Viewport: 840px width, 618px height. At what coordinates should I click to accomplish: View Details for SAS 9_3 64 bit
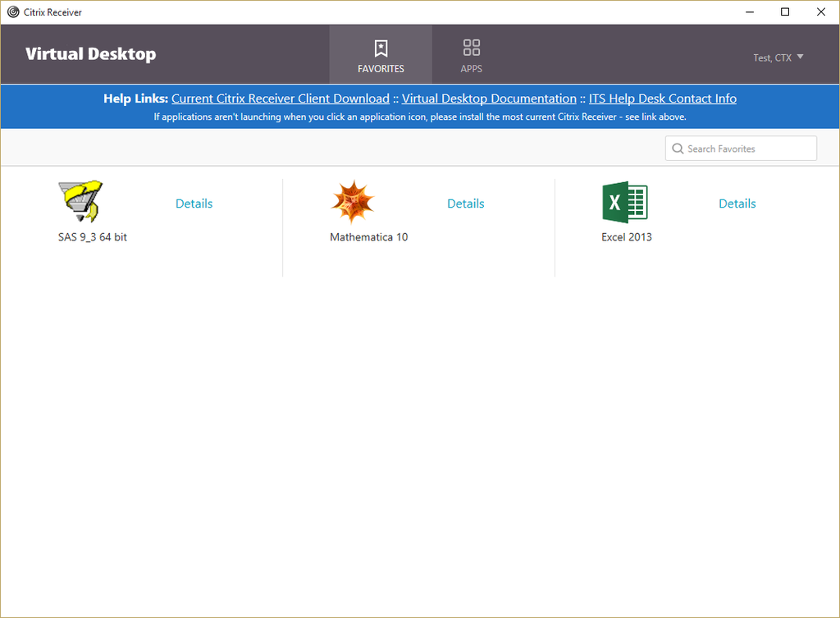point(194,203)
